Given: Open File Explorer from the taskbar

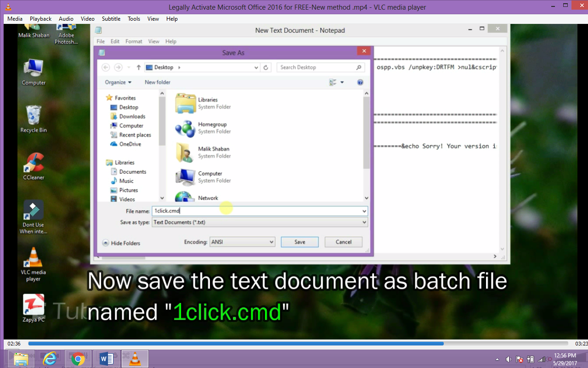Looking at the screenshot, I should click(21, 359).
